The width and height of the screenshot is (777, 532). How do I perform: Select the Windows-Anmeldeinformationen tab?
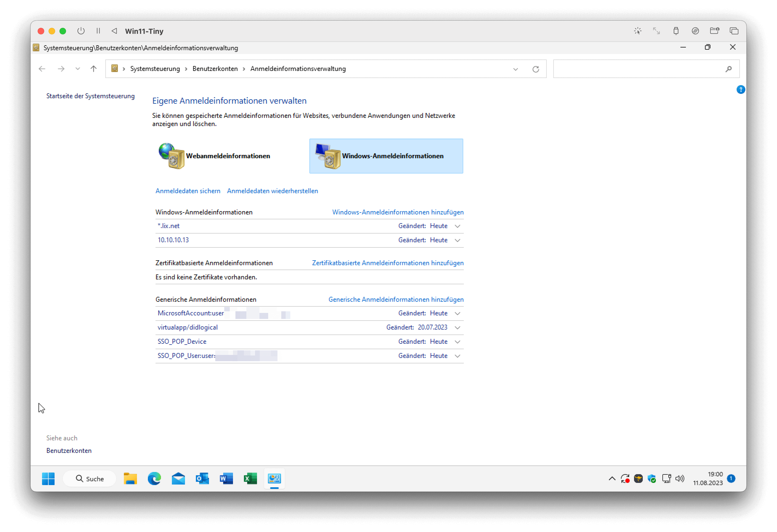[x=386, y=156]
